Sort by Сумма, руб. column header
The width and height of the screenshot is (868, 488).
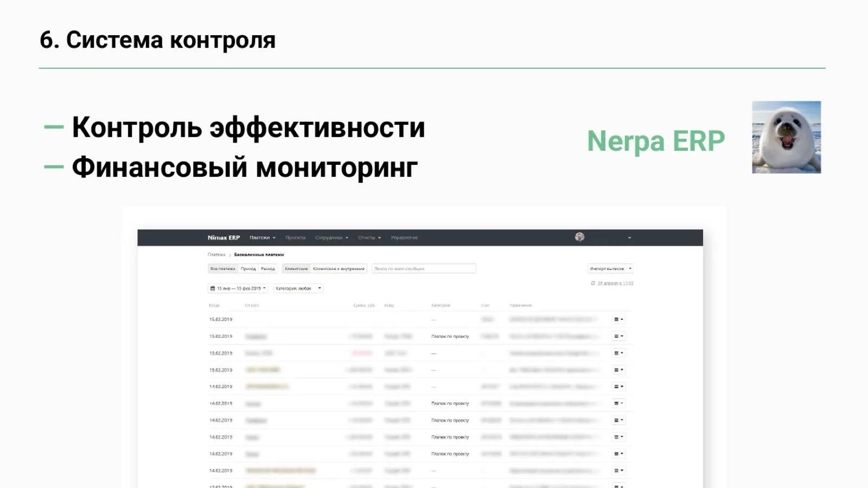click(364, 305)
